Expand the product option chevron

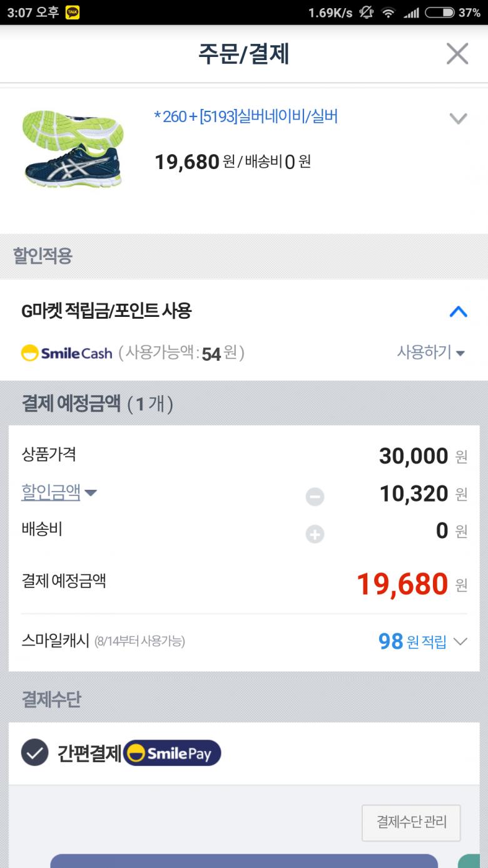[x=459, y=118]
